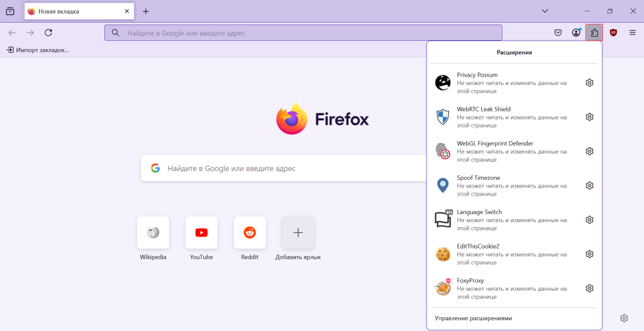Select the WebRTC Leak Shield entry
The width and height of the screenshot is (644, 331).
click(x=506, y=117)
